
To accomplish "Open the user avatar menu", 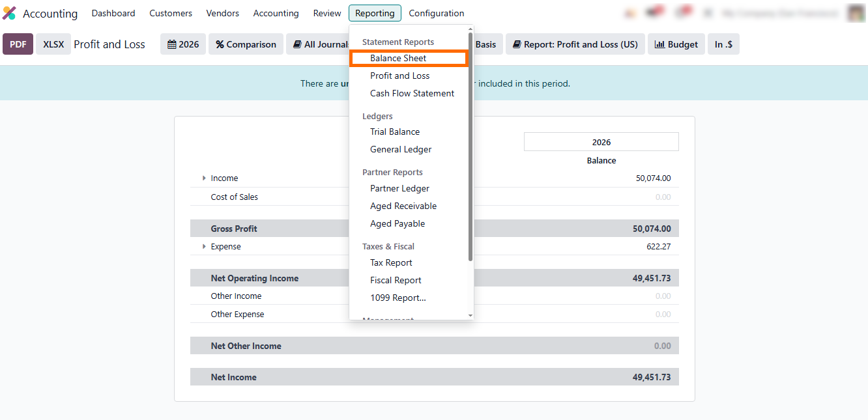I will (856, 13).
